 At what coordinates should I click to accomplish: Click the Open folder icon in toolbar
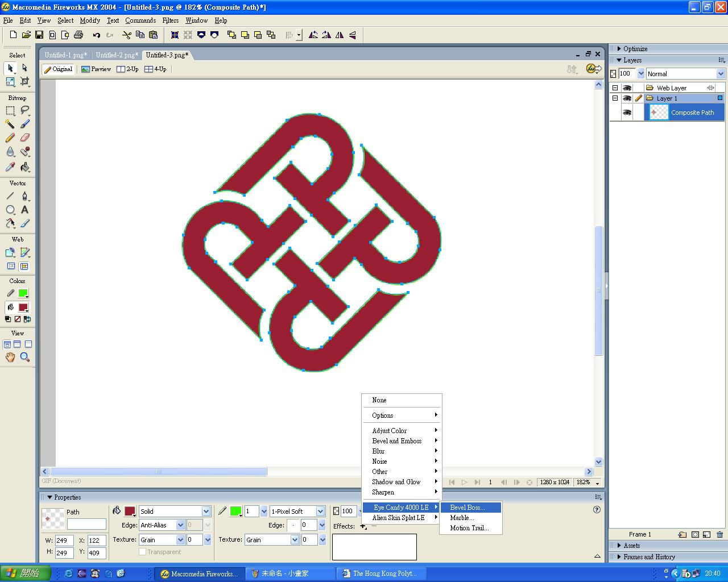[x=26, y=35]
